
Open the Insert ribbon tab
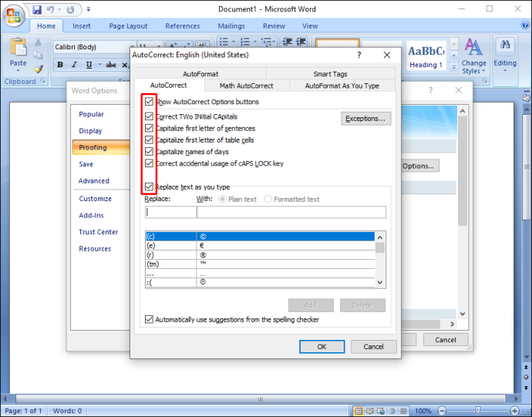pos(82,25)
